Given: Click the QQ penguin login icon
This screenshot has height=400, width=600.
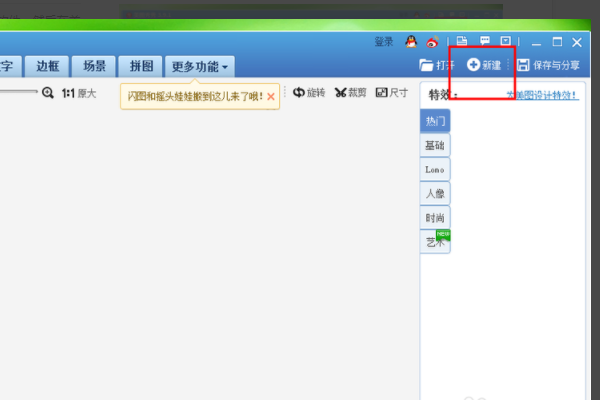Looking at the screenshot, I should [411, 42].
